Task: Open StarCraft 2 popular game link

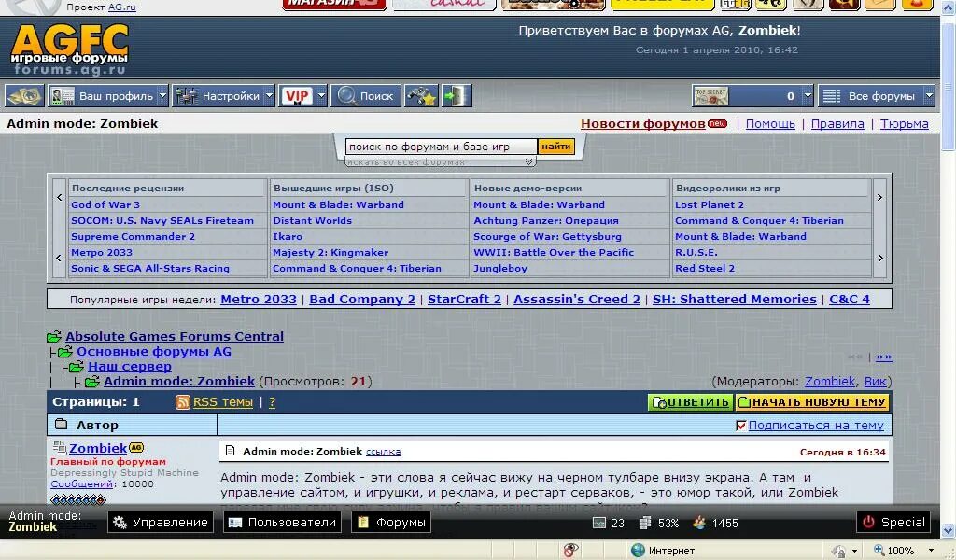Action: pos(464,300)
